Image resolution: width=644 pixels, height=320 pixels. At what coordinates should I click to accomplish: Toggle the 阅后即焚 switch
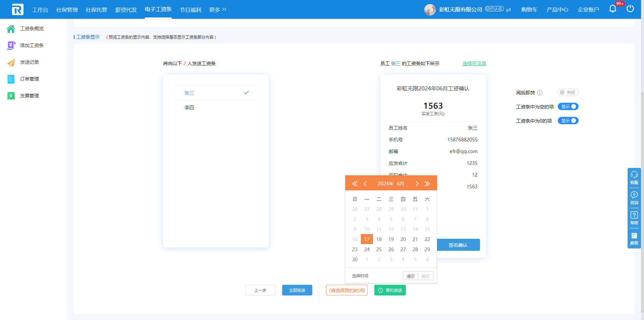[x=568, y=92]
